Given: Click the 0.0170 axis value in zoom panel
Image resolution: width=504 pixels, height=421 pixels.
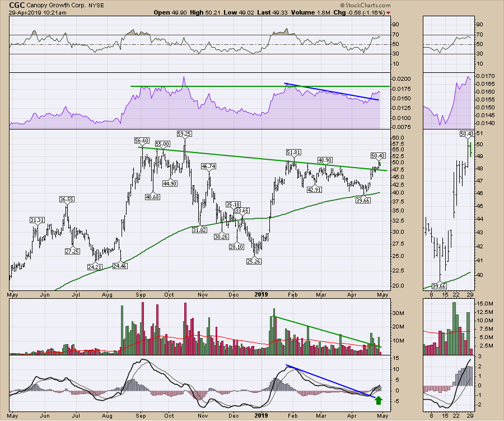Looking at the screenshot, I should pyautogui.click(x=486, y=76).
